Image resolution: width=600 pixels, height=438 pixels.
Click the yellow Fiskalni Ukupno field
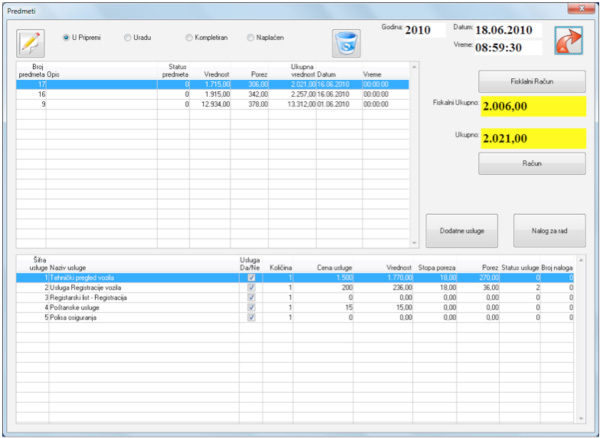point(532,104)
